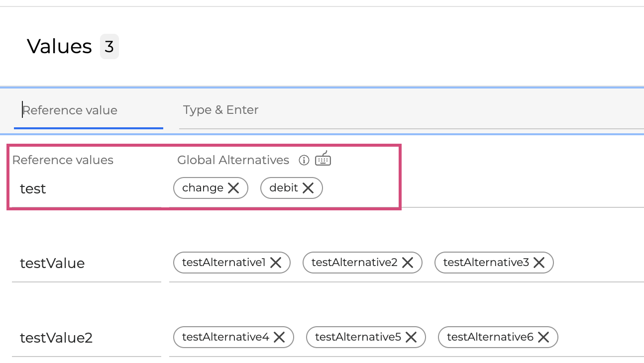Remove the 'change' alternative chip
This screenshot has height=363, width=644.
(x=233, y=188)
